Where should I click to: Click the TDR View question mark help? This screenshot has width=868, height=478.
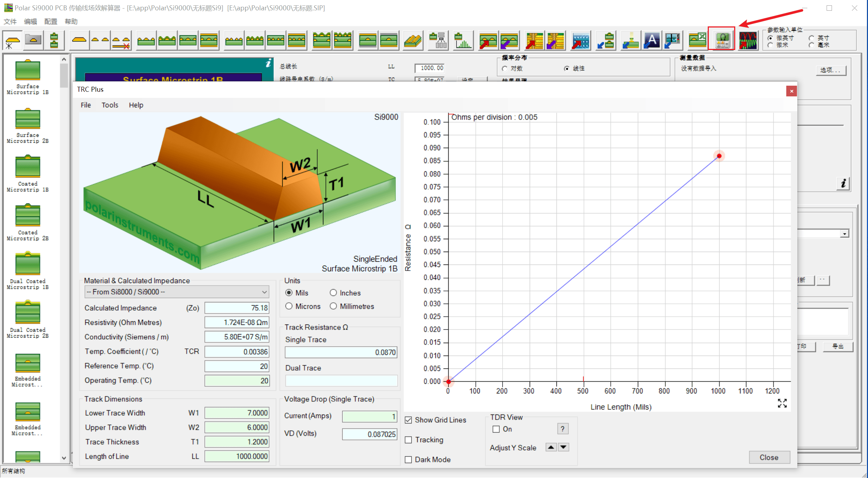(562, 429)
